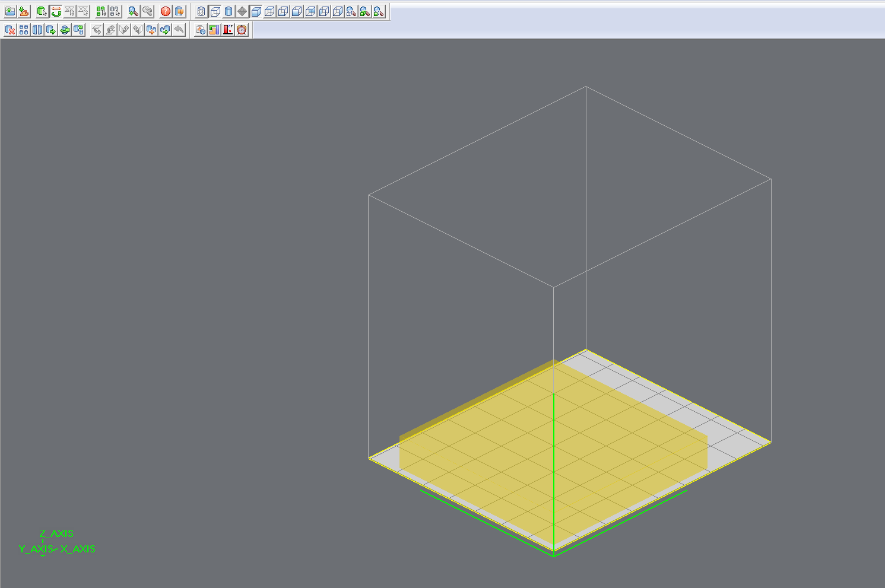The image size is (885, 588).
Task: Click the green refresh/regenerate icon
Action: coord(64,30)
